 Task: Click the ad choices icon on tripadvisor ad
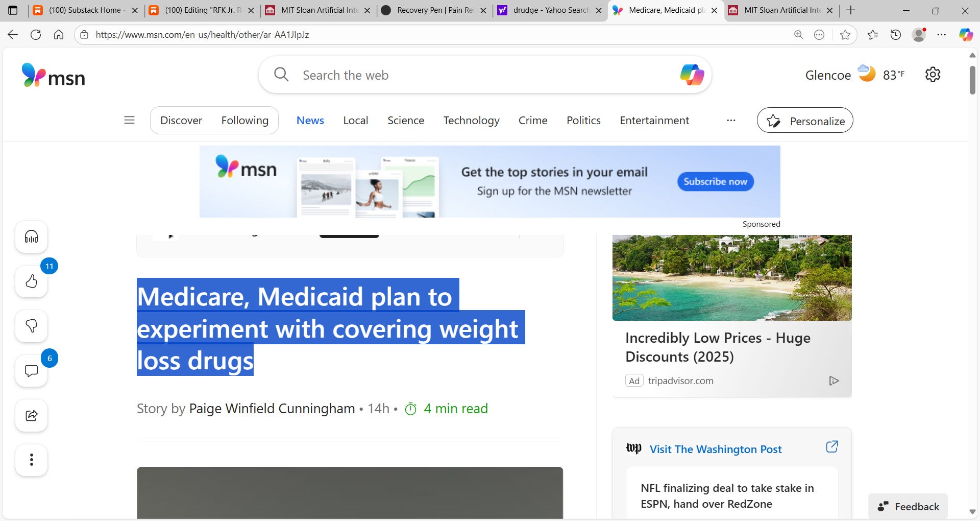pyautogui.click(x=834, y=381)
